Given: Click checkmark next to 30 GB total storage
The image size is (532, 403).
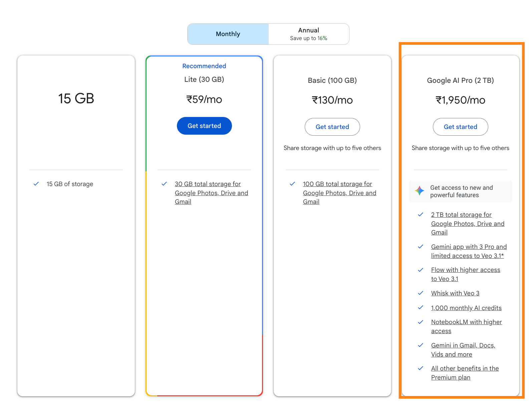Looking at the screenshot, I should [164, 184].
